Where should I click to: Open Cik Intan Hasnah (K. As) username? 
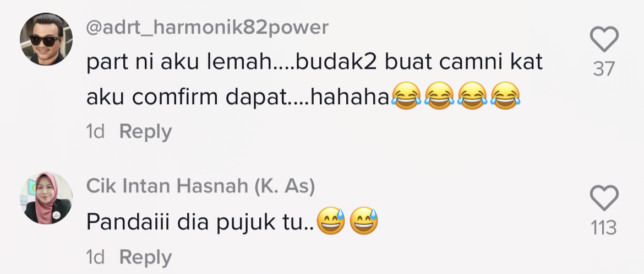coord(200,187)
